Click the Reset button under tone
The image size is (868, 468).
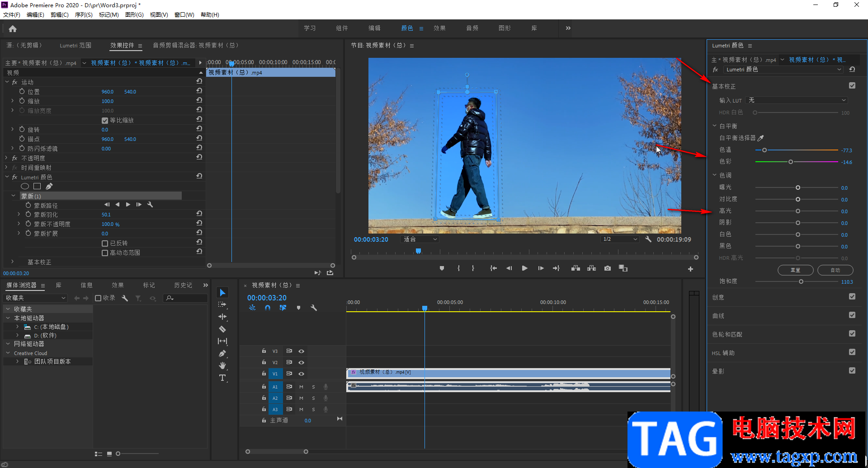point(795,270)
